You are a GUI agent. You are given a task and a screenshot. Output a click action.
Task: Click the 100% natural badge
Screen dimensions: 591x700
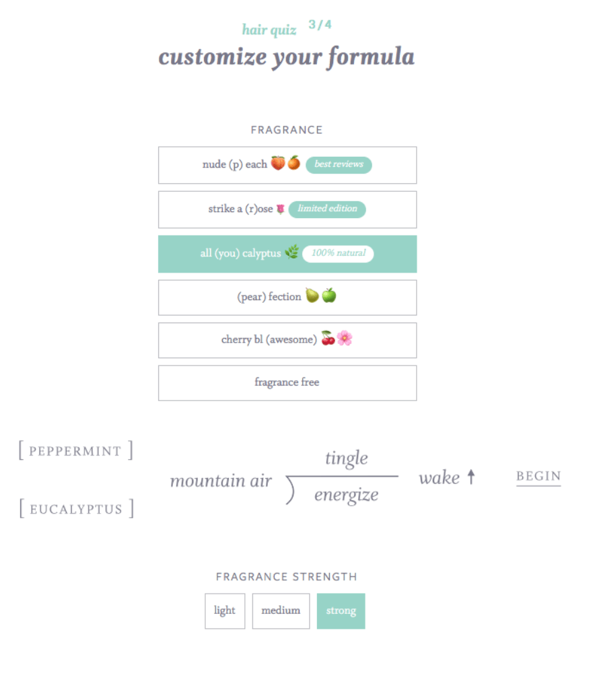(339, 254)
